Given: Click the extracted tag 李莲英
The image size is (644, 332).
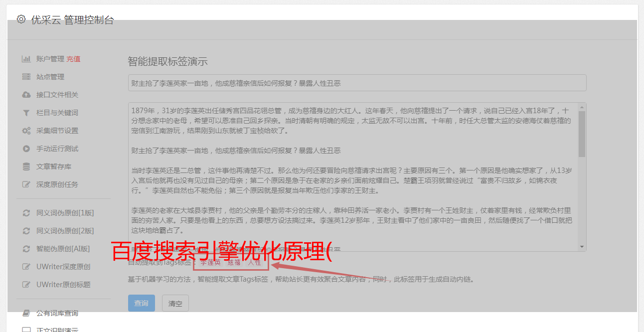Looking at the screenshot, I should click(210, 262).
